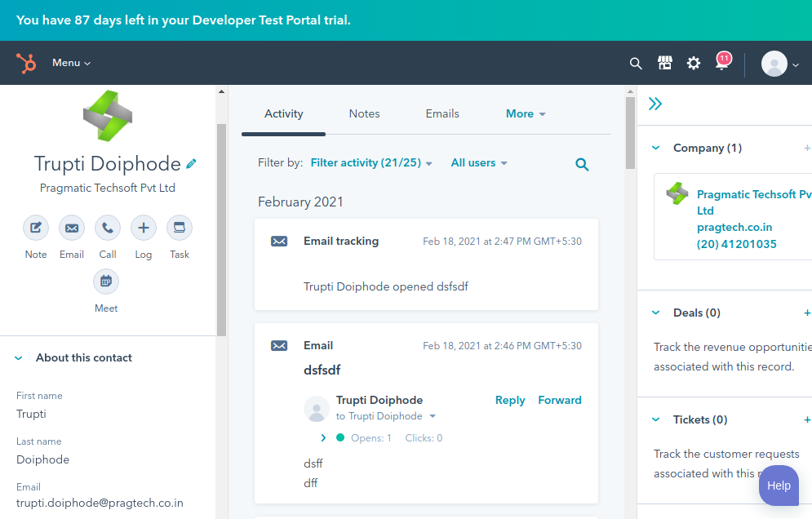The image size is (812, 519).
Task: Click the (20) 41201035 phone number link
Action: [x=736, y=244]
